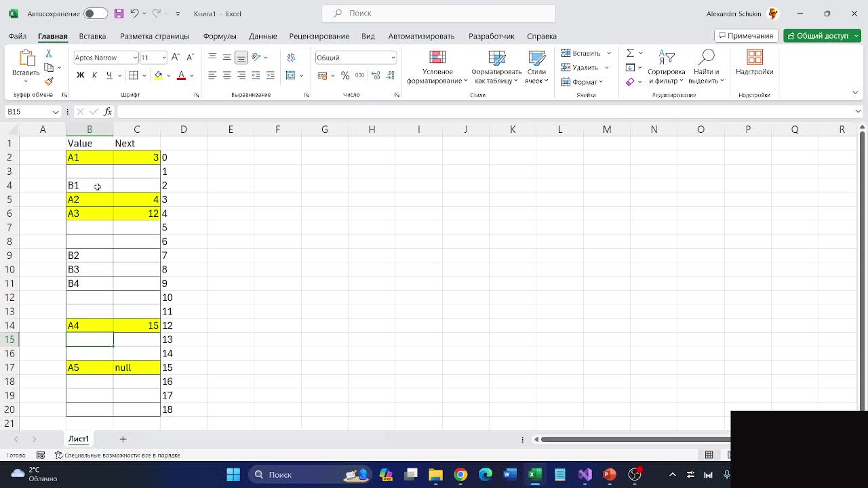868x488 pixels.
Task: Open the Файл tab
Action: [x=18, y=36]
